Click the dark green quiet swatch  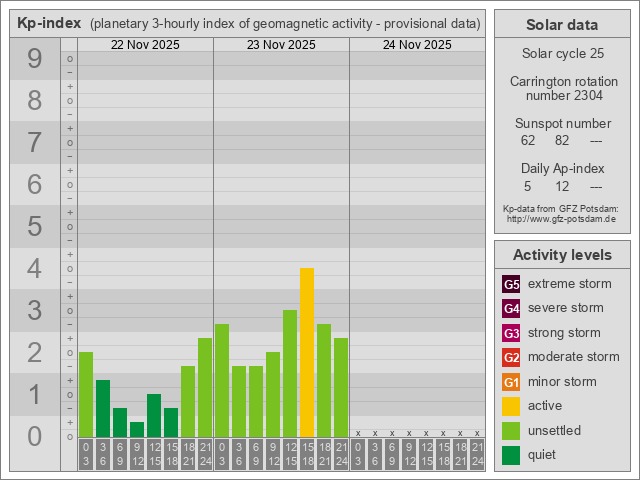pos(511,455)
